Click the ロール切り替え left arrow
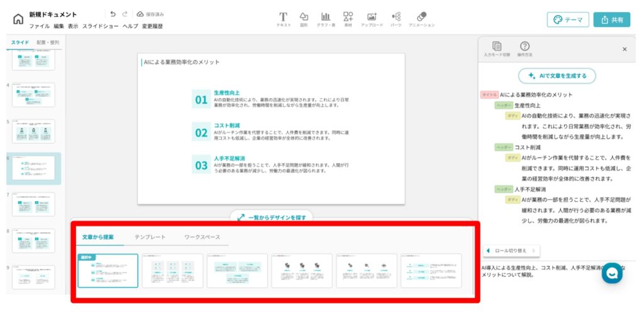644x315 pixels. 489,250
